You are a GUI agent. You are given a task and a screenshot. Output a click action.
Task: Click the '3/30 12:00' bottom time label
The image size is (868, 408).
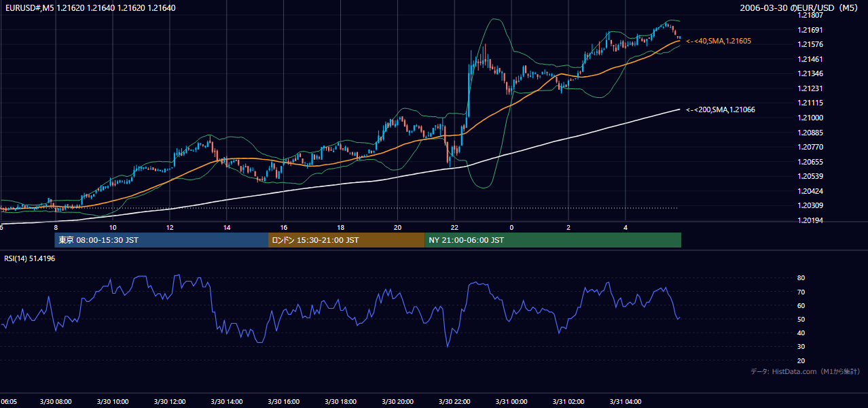169,401
